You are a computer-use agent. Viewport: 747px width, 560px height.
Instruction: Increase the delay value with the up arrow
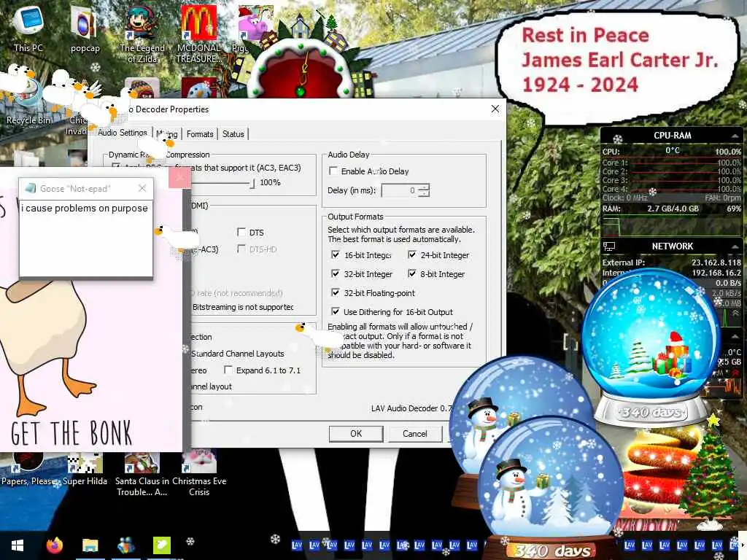point(425,187)
